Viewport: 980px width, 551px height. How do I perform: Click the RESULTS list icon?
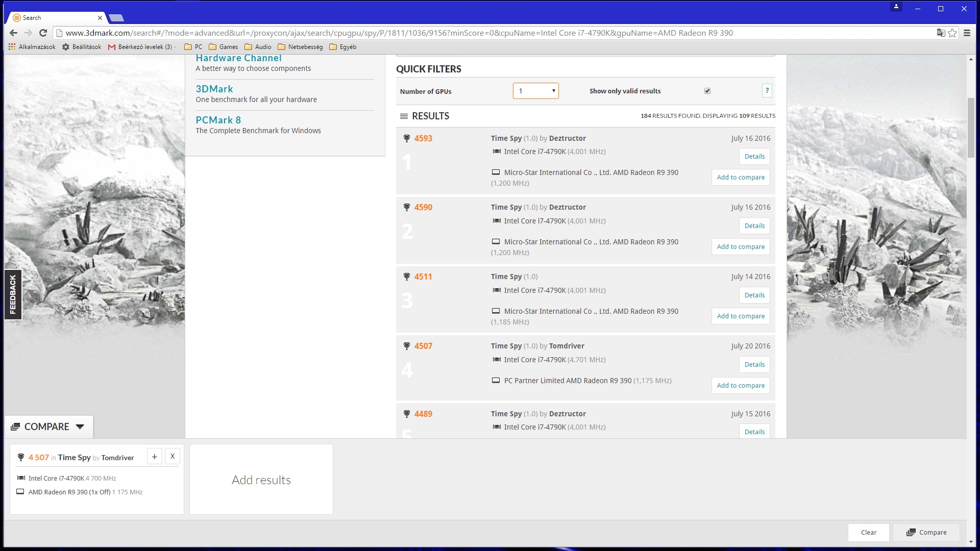404,116
